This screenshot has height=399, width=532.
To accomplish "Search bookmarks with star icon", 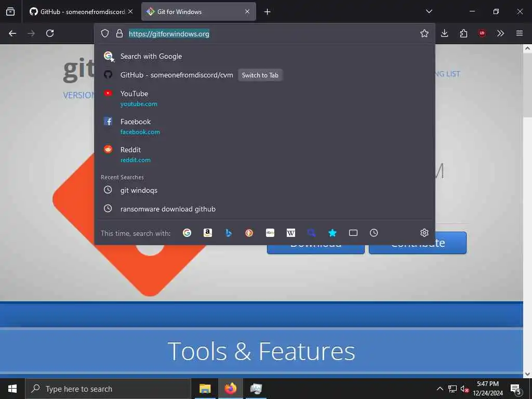I will coord(332,233).
